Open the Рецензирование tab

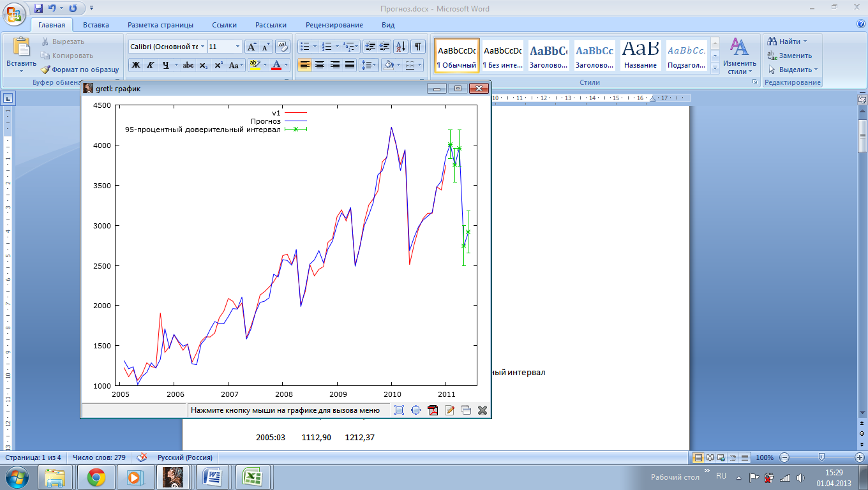click(x=334, y=25)
